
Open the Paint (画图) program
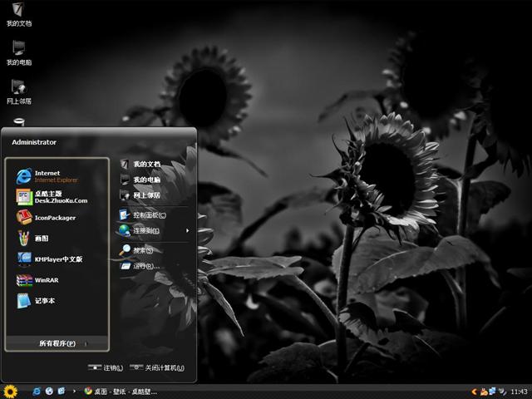pyautogui.click(x=42, y=239)
